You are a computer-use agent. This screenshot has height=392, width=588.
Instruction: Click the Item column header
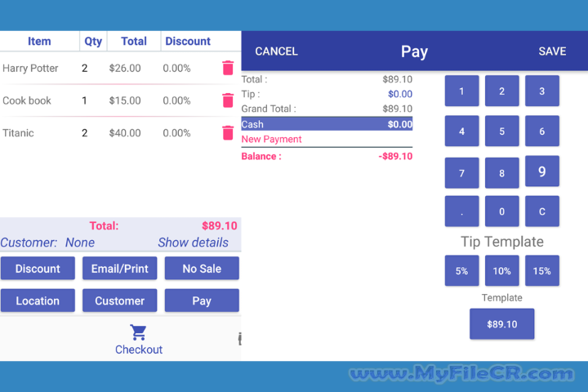pos(39,42)
